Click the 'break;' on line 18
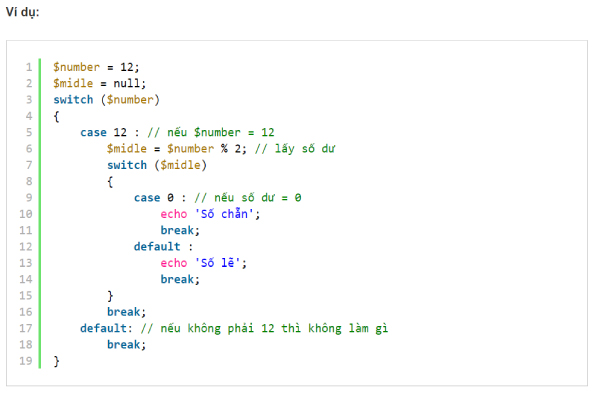The height and width of the screenshot is (400, 600). (126, 344)
